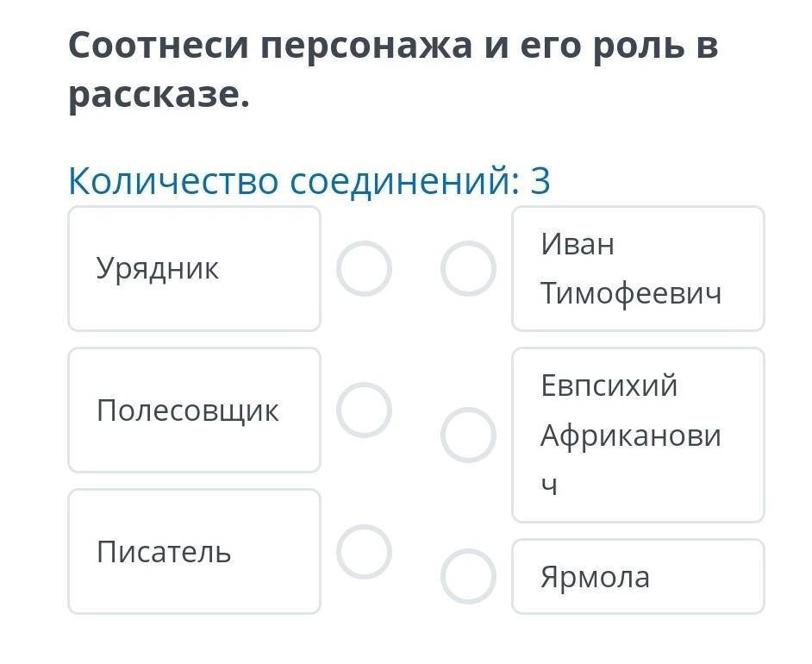The image size is (812, 664).
Task: Click the heading 'Соотнеси персонажа и его роль'
Action: [x=392, y=46]
